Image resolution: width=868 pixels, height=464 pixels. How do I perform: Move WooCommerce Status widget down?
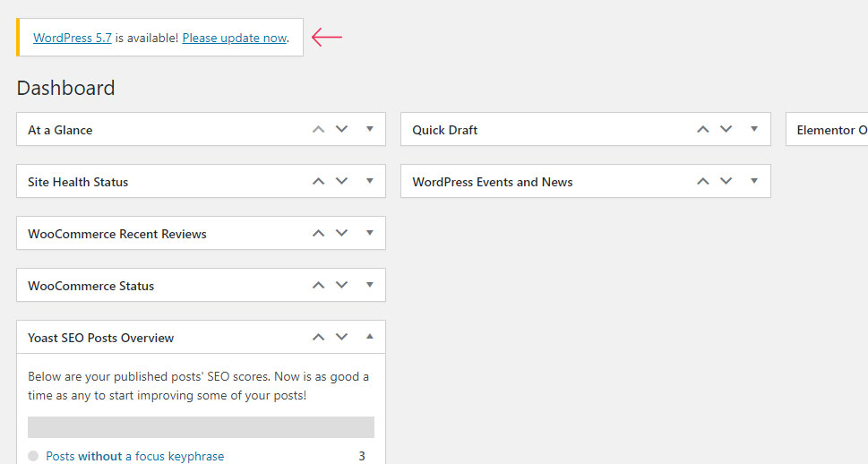click(x=341, y=286)
